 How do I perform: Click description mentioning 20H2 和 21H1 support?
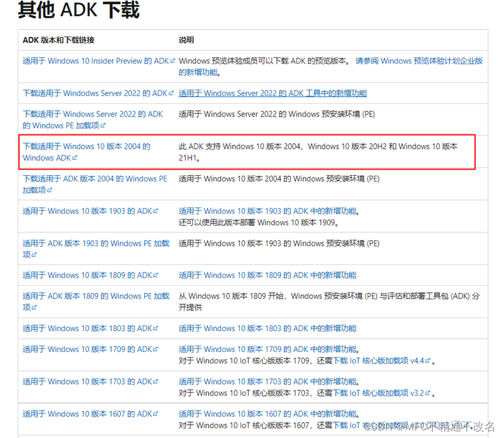coord(318,152)
